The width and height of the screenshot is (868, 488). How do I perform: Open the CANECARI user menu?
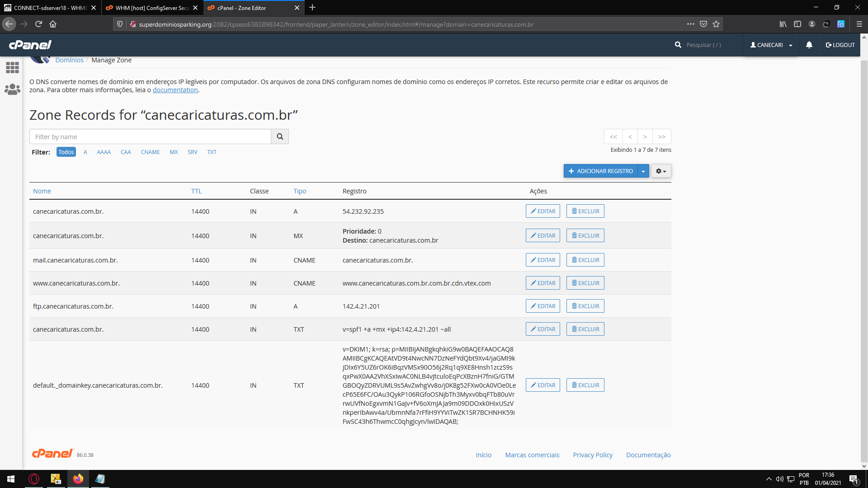(x=771, y=45)
